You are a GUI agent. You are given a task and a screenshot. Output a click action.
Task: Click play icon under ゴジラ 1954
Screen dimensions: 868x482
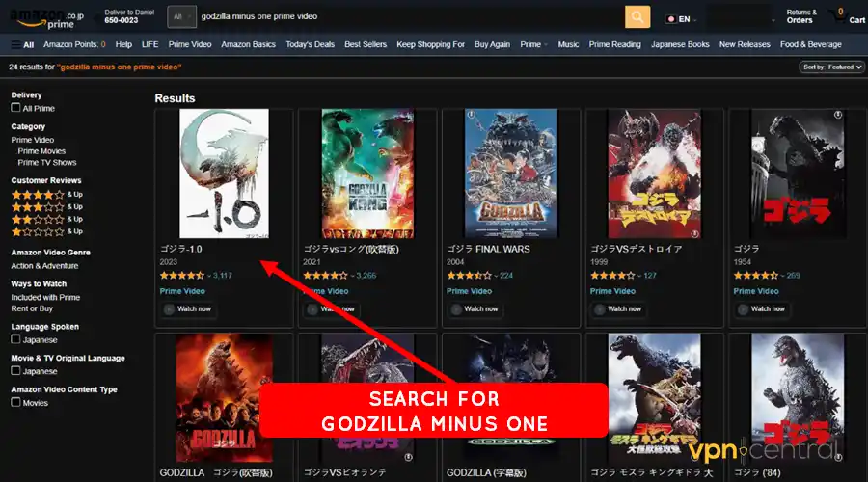click(743, 309)
